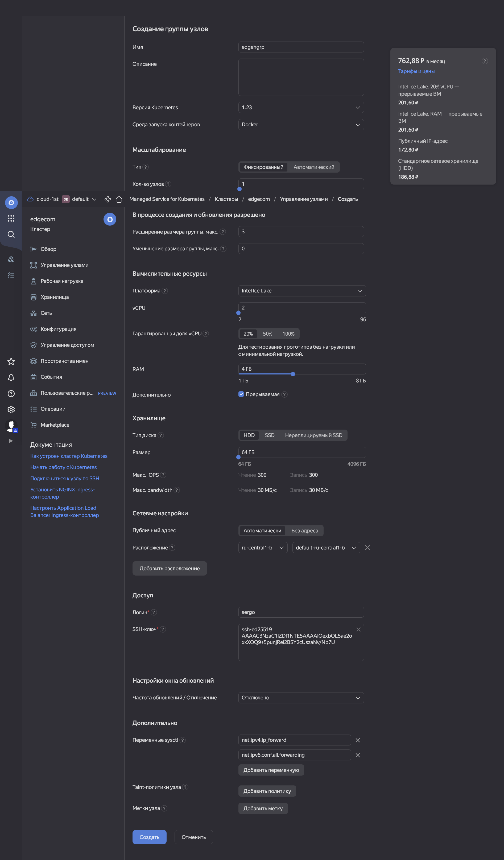Image resolution: width=504 pixels, height=860 pixels.
Task: Open the notifications bell icon
Action: tap(11, 377)
